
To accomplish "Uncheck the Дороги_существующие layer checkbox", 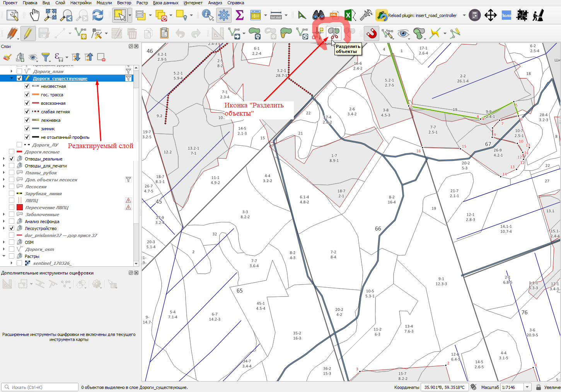I will 19,78.
